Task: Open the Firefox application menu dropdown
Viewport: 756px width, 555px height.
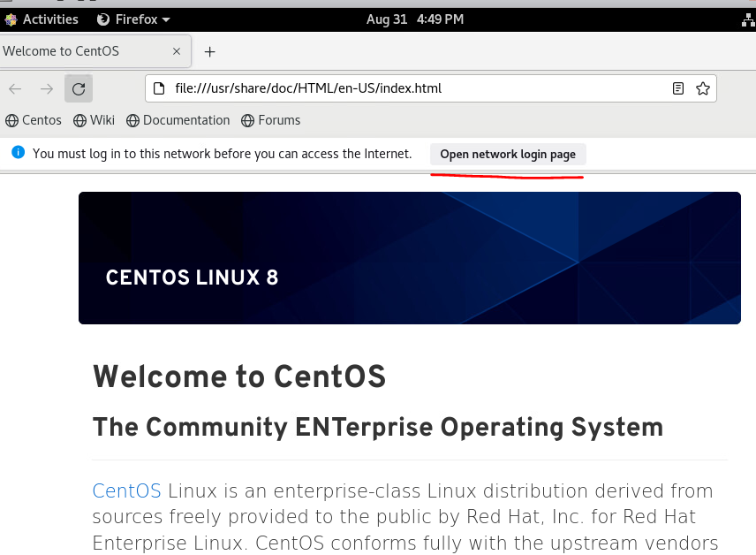Action: tap(133, 19)
